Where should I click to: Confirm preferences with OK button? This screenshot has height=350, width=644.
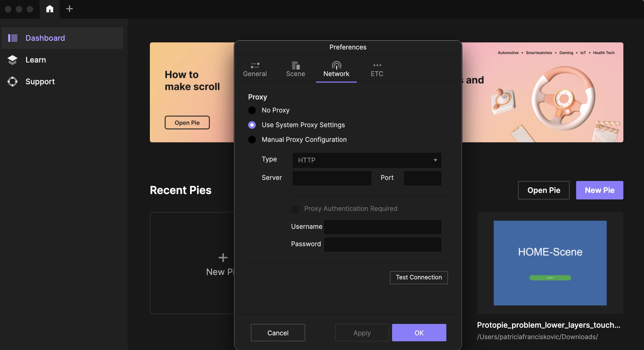coord(419,333)
